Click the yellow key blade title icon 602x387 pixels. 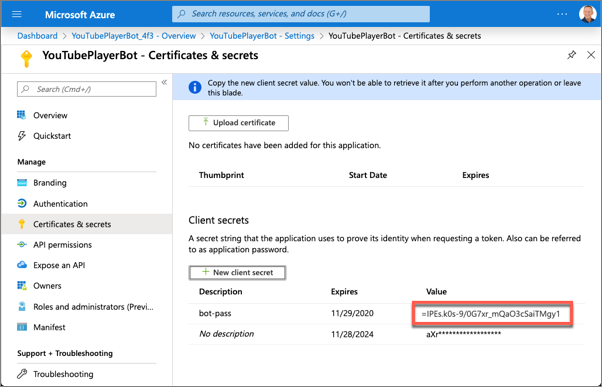(x=26, y=59)
